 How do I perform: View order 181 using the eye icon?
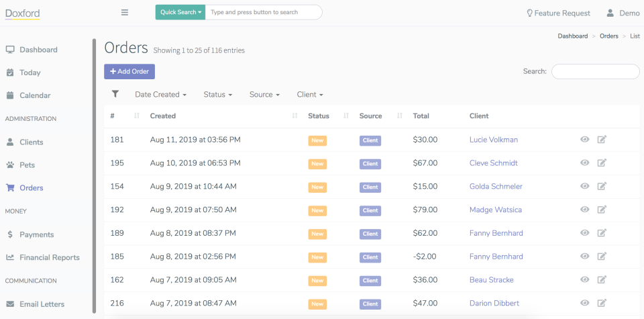[x=585, y=140]
